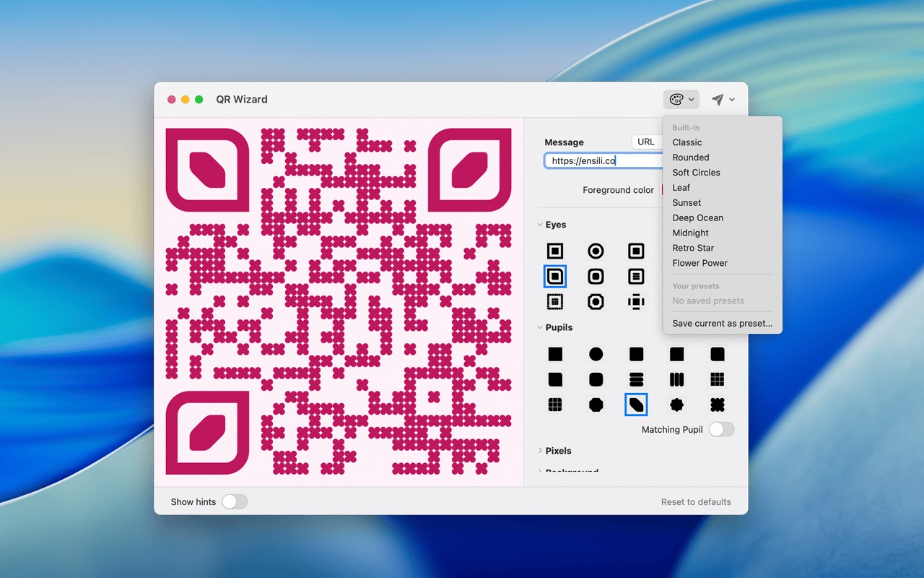Select the circle pupil shape
924x578 pixels.
[596, 354]
